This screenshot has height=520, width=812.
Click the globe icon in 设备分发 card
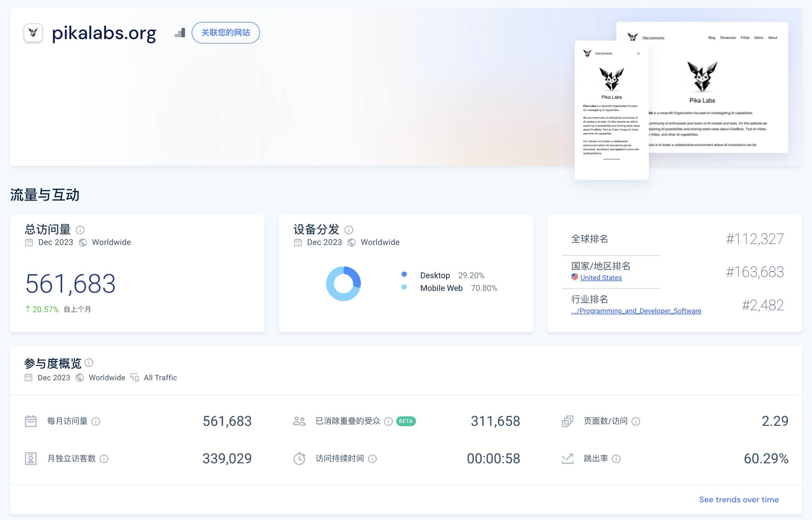click(351, 243)
